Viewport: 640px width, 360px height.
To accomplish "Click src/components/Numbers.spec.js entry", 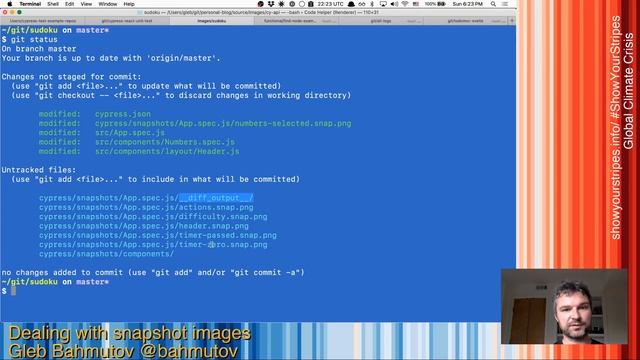I will pyautogui.click(x=165, y=142).
